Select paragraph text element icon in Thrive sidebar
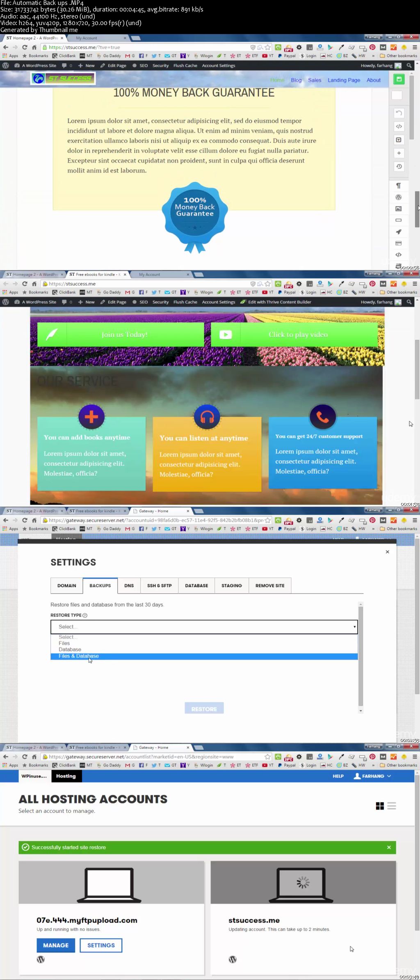This screenshot has height=980, width=420. coord(398,186)
